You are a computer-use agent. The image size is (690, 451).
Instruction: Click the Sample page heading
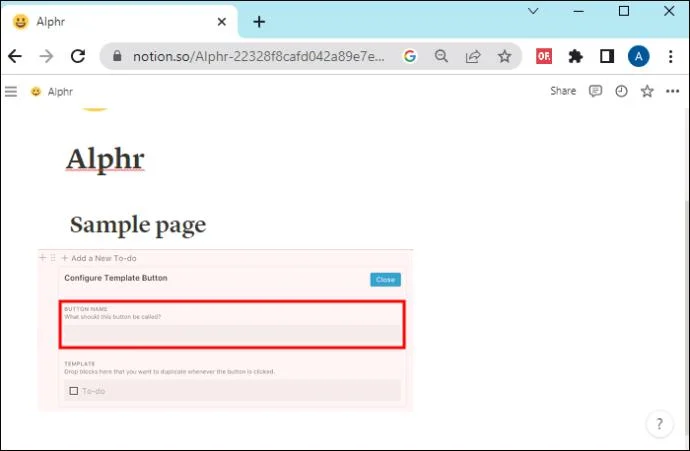click(138, 225)
